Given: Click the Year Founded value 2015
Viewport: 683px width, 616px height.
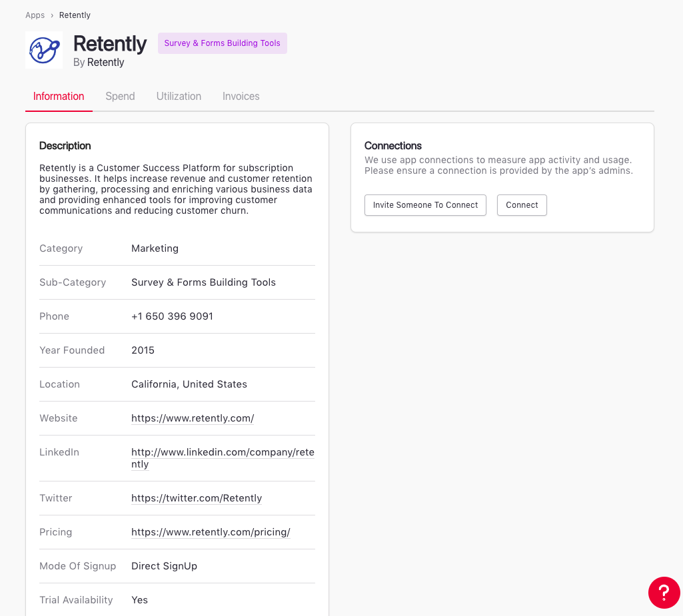Looking at the screenshot, I should click(143, 350).
